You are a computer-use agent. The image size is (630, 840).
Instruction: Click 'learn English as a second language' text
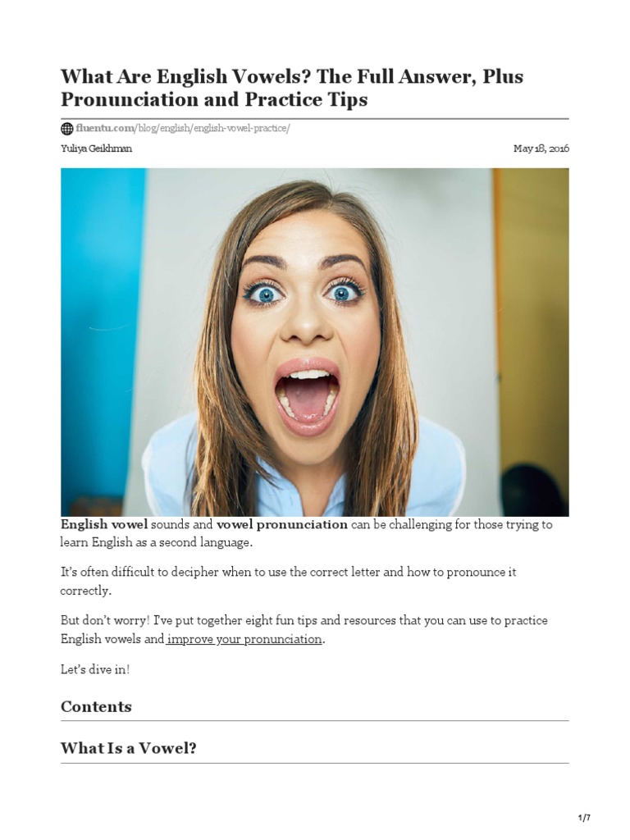click(x=156, y=542)
